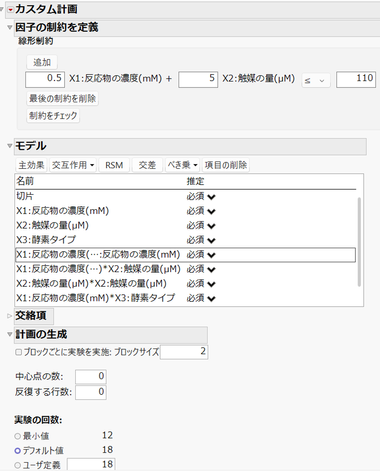Select the ユーザ定義 radio option
The height and width of the screenshot is (471, 380).
tap(17, 465)
